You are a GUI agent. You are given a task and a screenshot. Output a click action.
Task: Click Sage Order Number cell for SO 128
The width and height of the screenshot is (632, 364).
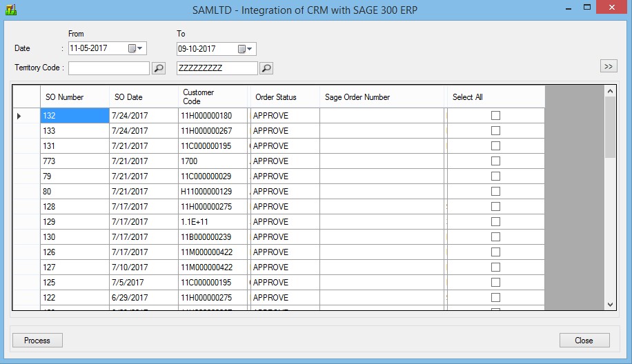click(x=382, y=207)
